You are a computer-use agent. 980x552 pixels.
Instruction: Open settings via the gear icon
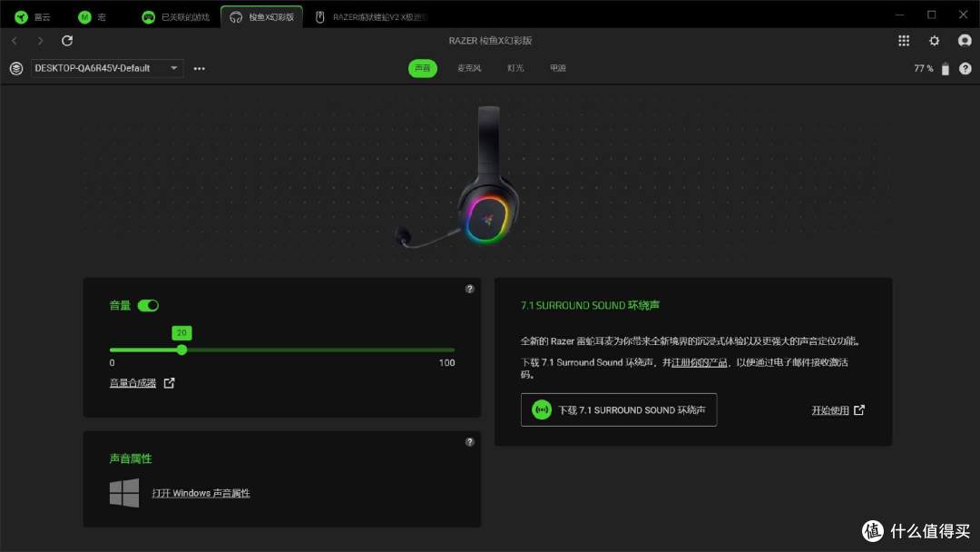934,41
